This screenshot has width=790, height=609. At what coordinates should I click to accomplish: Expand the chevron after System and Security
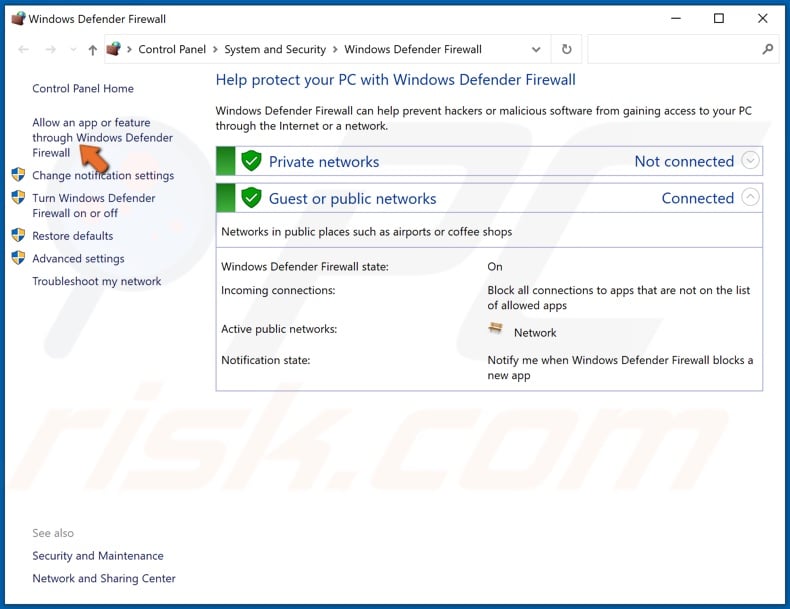point(335,49)
